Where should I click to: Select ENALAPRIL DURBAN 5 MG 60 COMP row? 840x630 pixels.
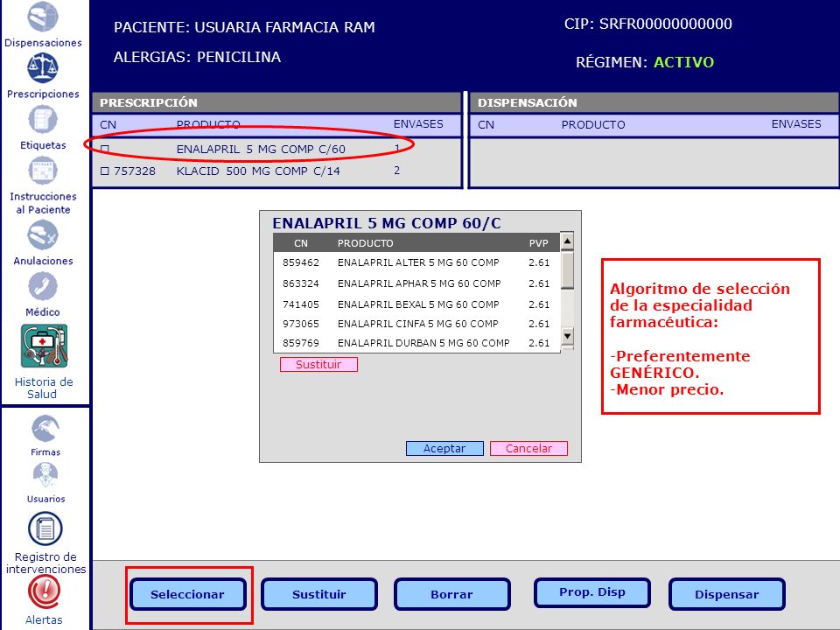(416, 343)
